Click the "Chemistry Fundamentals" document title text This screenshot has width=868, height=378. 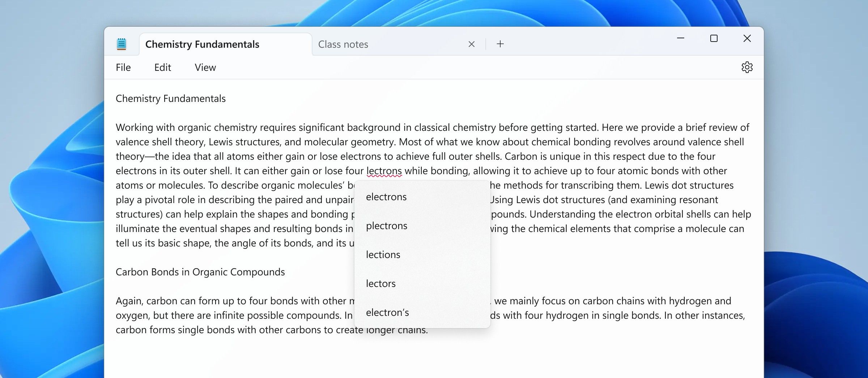click(171, 98)
